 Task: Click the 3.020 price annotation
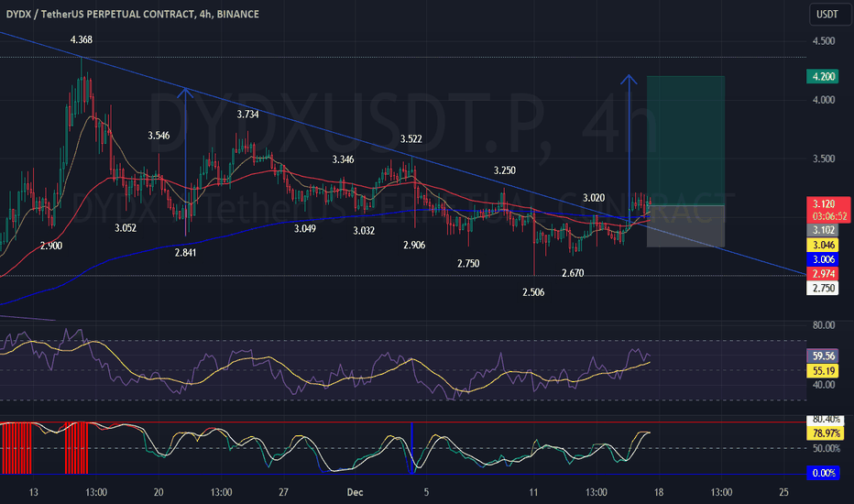[594, 198]
